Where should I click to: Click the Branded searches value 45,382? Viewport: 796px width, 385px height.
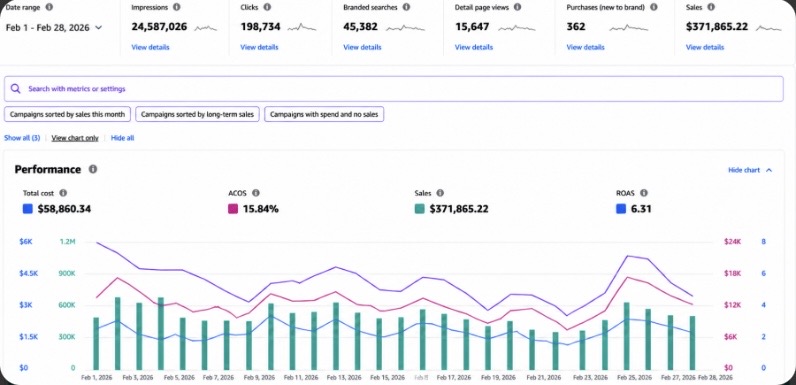pos(360,27)
